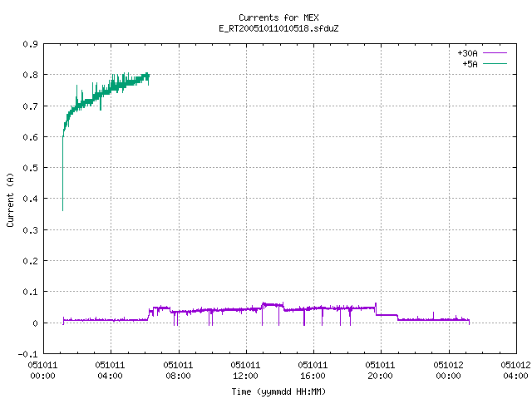Click the chart title 'Currents for MEX'
532x399 pixels.
tap(278, 17)
